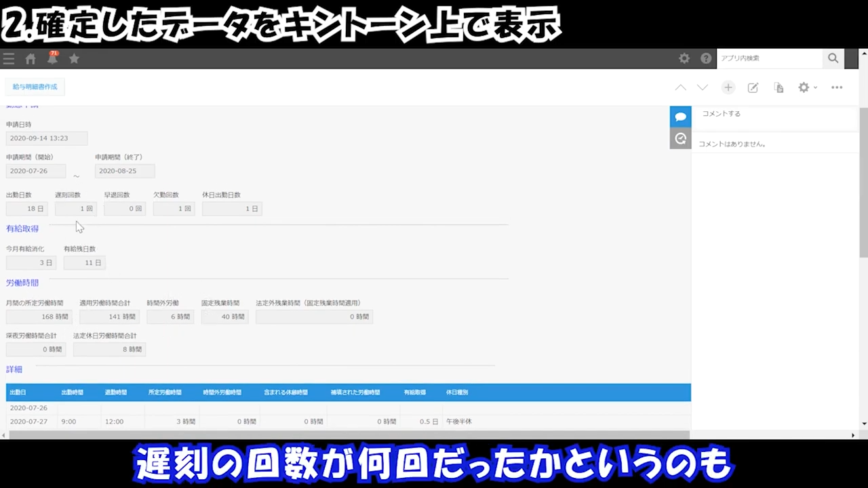Go to the kintone home page icon
The width and height of the screenshot is (868, 488).
(31, 59)
